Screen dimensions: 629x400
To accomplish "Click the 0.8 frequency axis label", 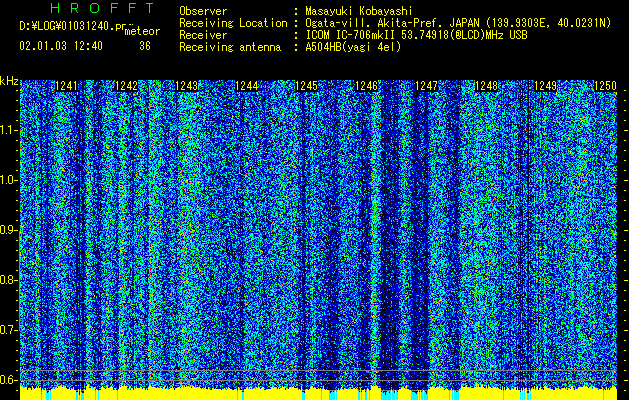I will [8, 280].
